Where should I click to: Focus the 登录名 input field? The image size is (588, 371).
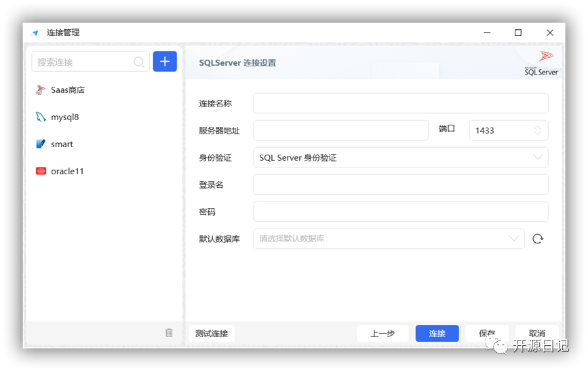pyautogui.click(x=401, y=184)
